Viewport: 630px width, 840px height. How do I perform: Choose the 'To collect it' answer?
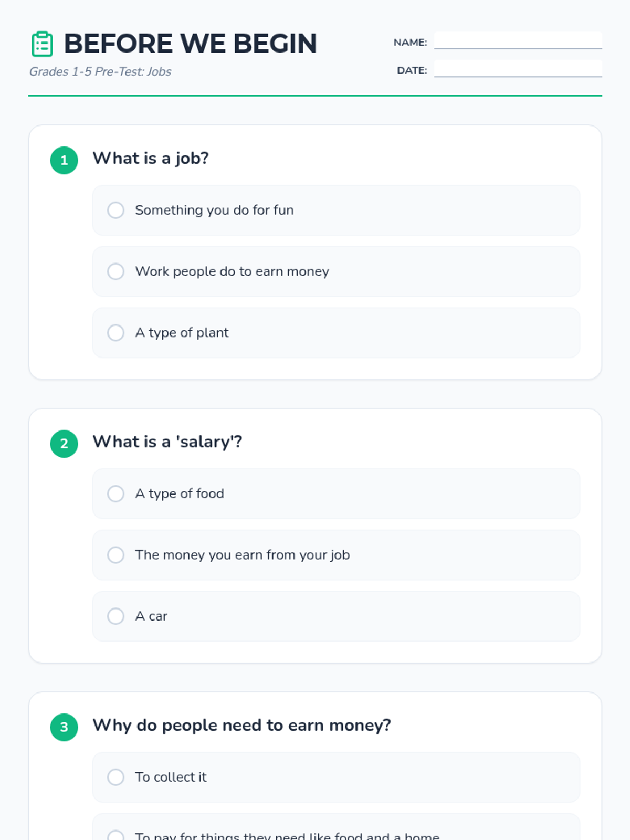[x=116, y=777]
